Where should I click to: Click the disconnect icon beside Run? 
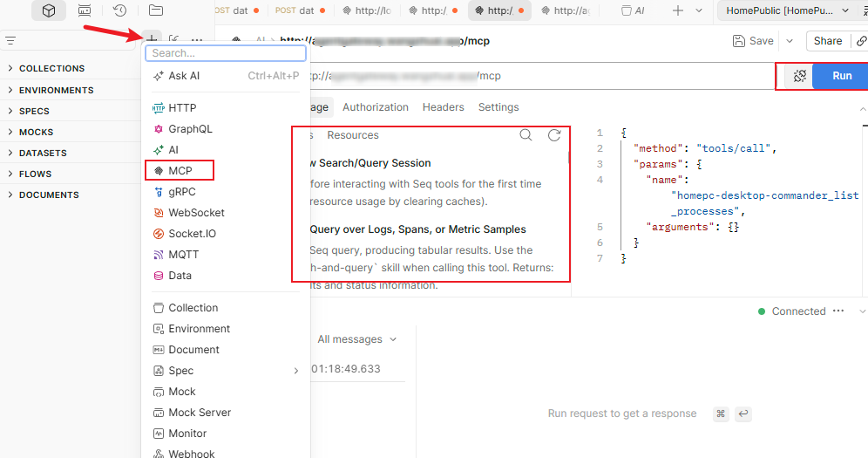(799, 76)
